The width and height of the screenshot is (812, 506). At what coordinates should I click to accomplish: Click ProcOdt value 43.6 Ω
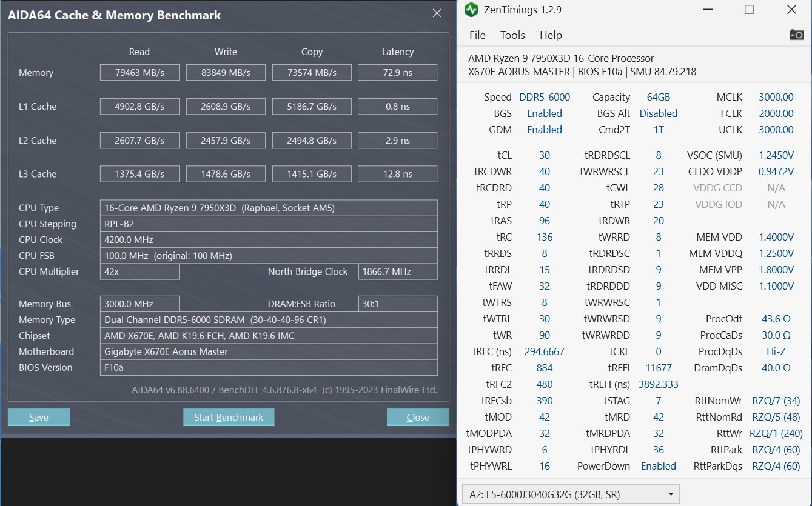tap(776, 319)
